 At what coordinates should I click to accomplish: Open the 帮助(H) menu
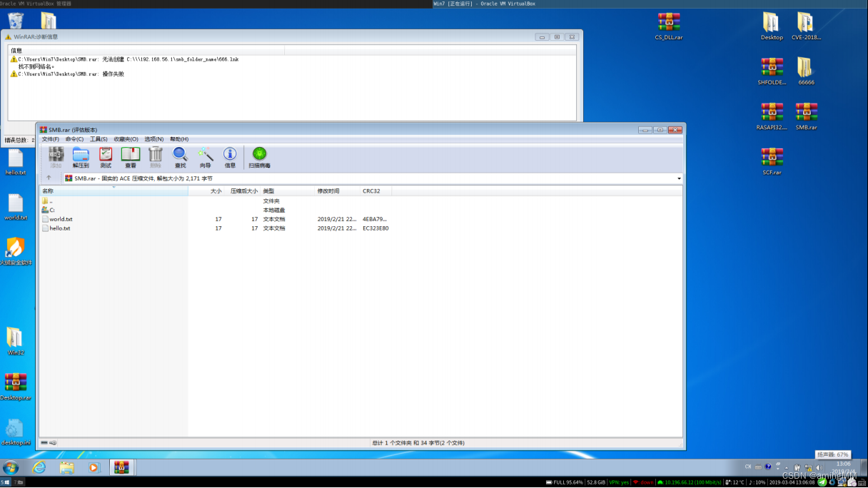[179, 139]
